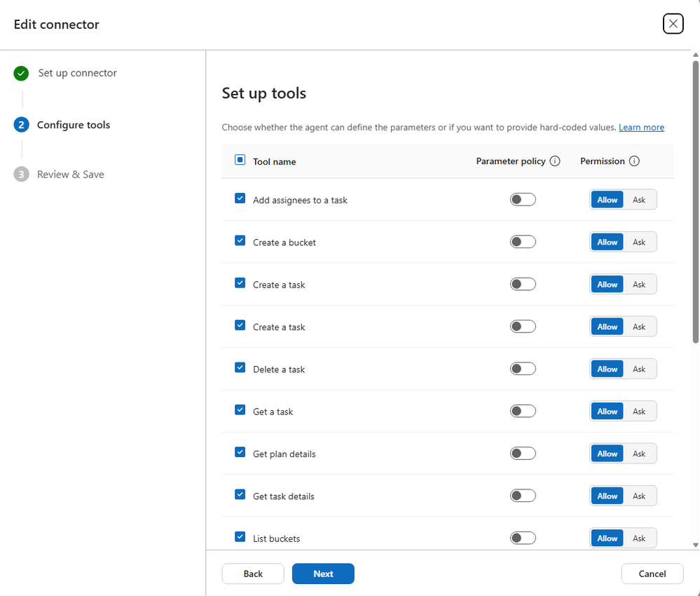Set Add assignees to a task to Ask
Viewport: 700px width, 596px height.
coord(639,200)
